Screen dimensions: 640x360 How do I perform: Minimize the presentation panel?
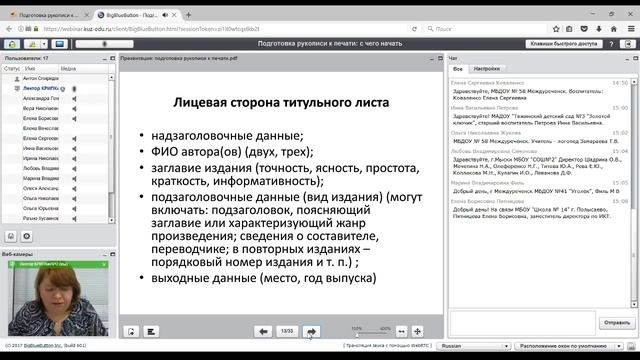[x=432, y=59]
